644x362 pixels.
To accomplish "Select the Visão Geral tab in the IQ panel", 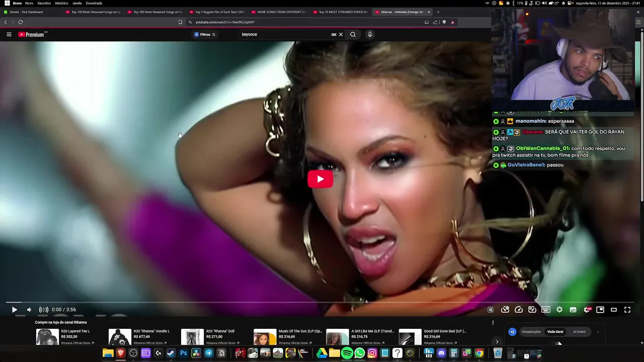I will (555, 332).
